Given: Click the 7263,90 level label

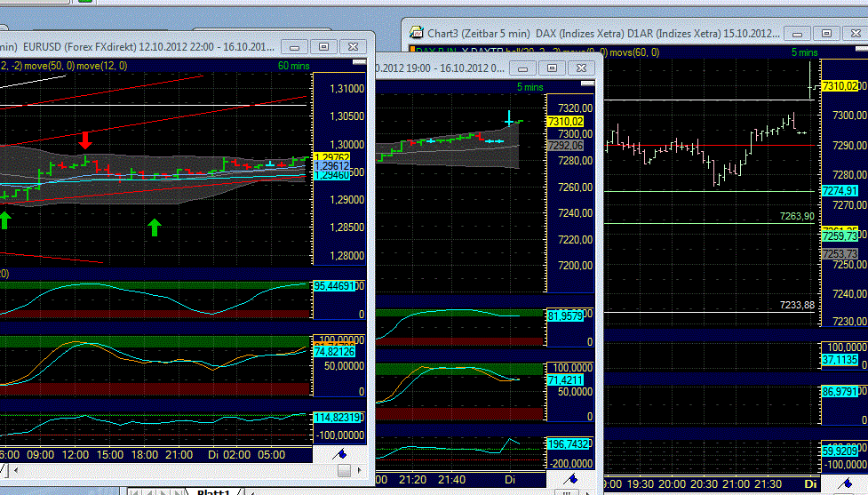Looking at the screenshot, I should tap(797, 217).
